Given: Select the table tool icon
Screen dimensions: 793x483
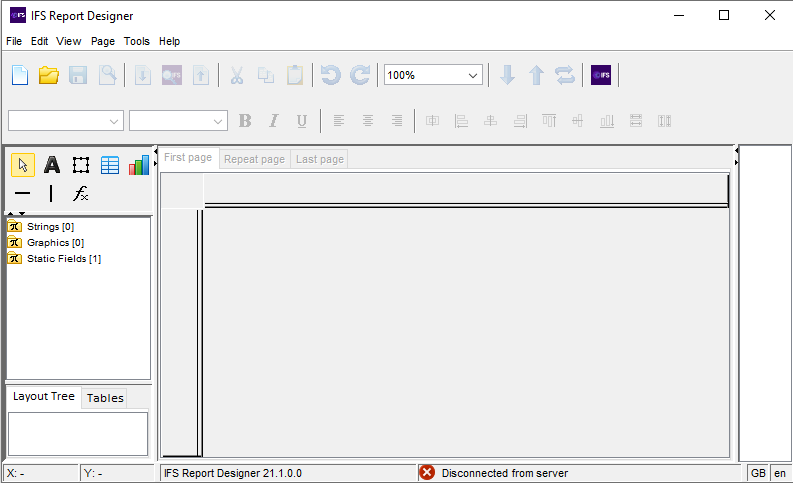Looking at the screenshot, I should (110, 165).
